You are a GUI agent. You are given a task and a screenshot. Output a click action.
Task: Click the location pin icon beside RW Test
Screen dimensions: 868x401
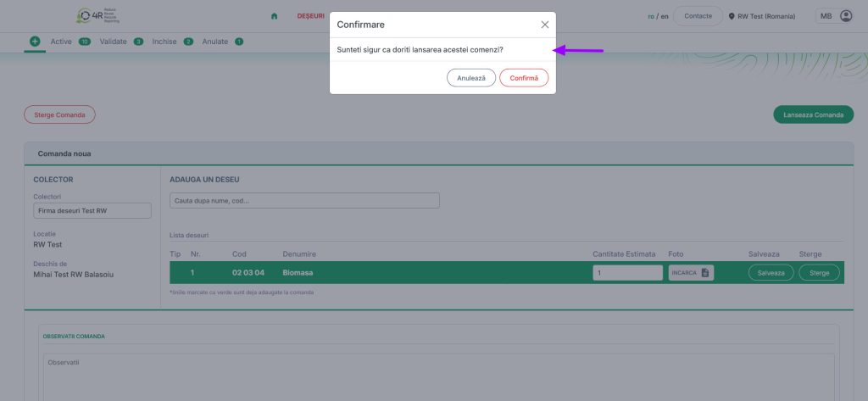732,16
